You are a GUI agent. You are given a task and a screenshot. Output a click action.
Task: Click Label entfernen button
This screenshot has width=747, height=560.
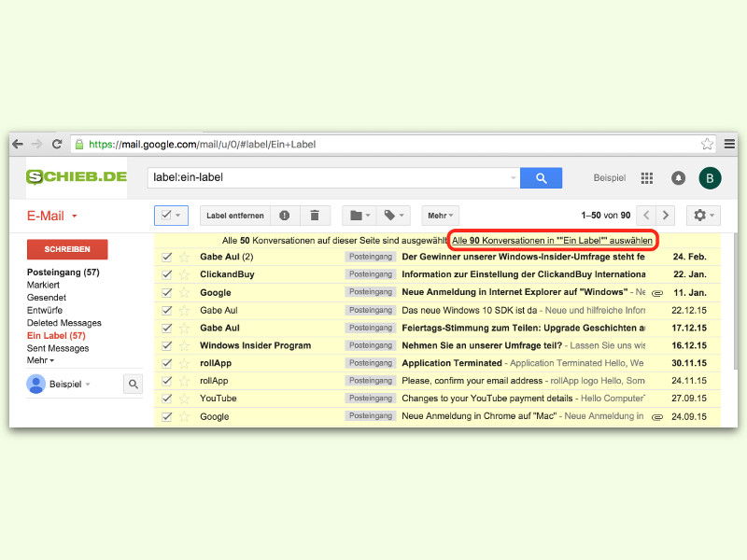[x=235, y=216]
